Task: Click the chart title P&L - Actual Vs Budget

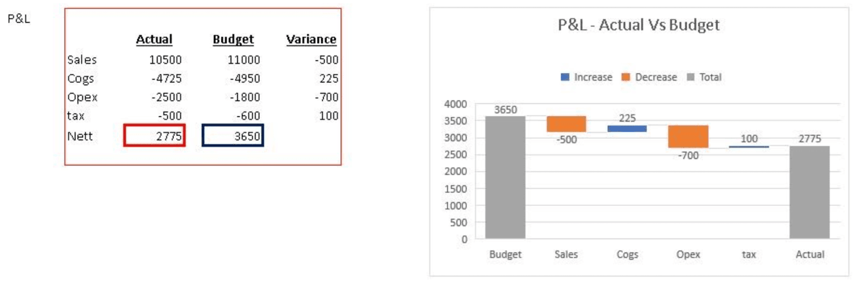Action: (x=639, y=25)
